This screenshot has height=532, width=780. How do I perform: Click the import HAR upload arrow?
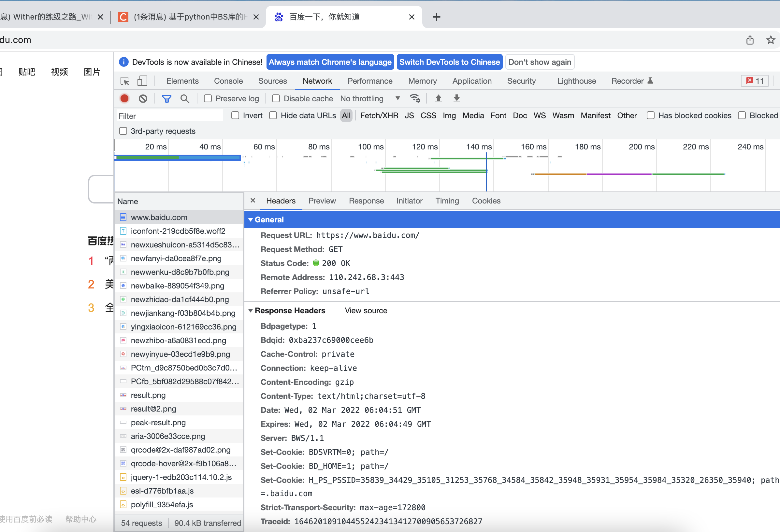tap(438, 98)
